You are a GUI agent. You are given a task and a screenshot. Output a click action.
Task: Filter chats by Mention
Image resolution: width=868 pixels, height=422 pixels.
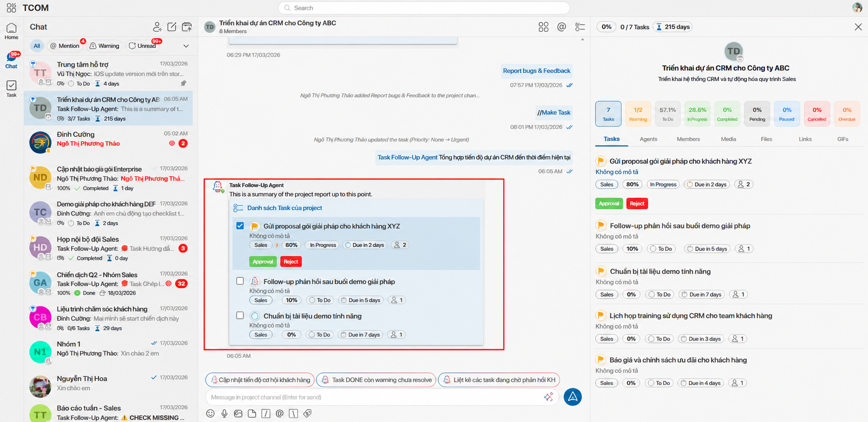point(65,46)
